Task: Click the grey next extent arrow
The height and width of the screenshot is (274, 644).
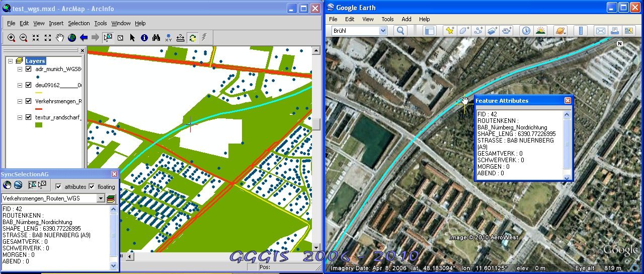Action: 96,38
